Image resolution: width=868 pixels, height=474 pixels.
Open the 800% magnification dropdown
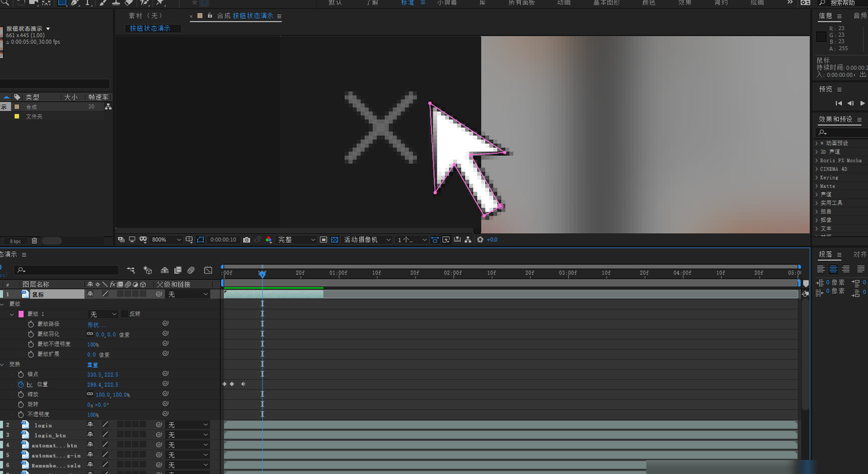(166, 240)
